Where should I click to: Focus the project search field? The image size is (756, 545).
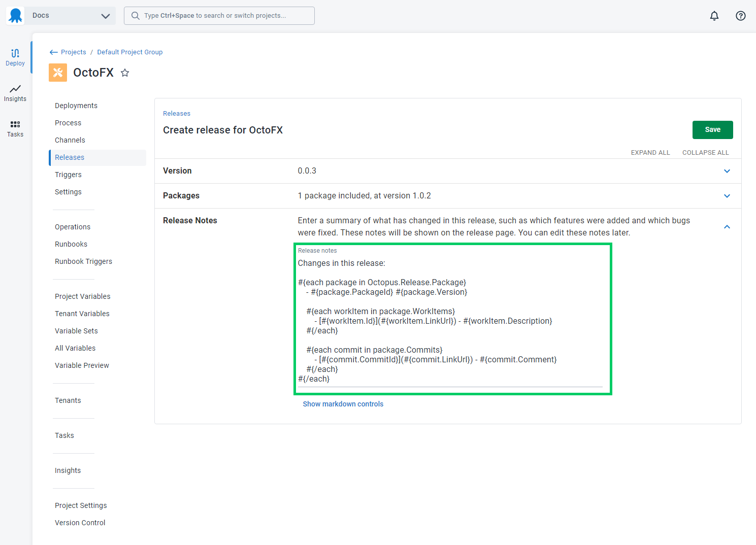pos(219,16)
